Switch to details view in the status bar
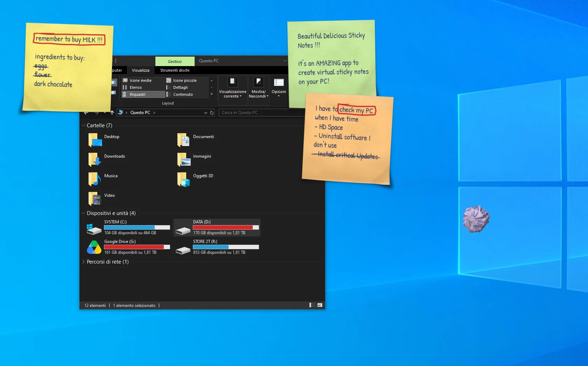 point(312,305)
